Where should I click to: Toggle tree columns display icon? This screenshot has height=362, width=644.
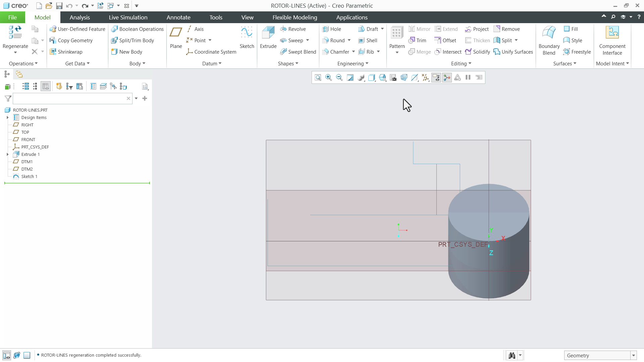pyautogui.click(x=46, y=86)
